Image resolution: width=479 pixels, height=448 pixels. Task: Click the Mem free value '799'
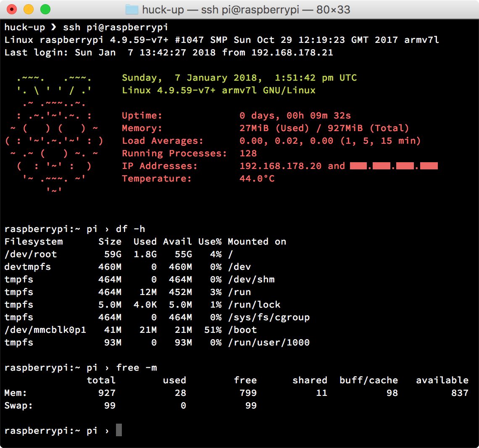pos(248,393)
